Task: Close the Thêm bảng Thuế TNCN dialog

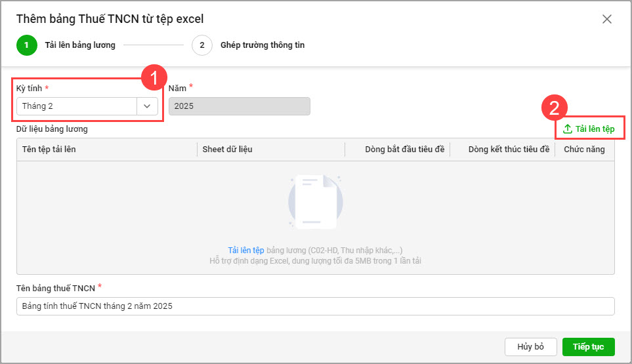Action: (x=607, y=19)
